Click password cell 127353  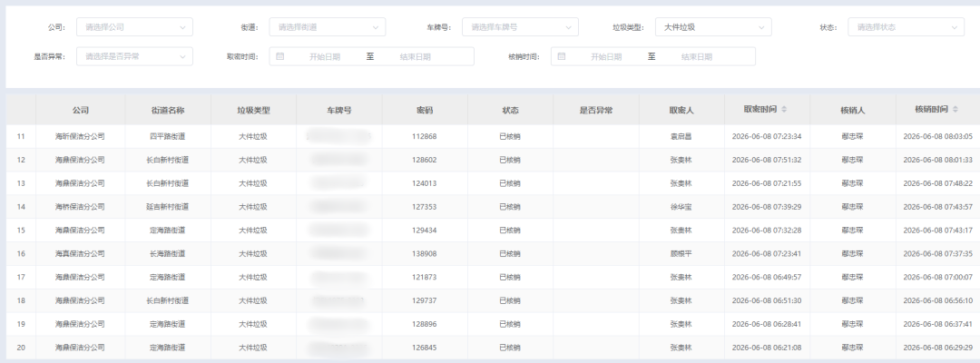pos(425,207)
